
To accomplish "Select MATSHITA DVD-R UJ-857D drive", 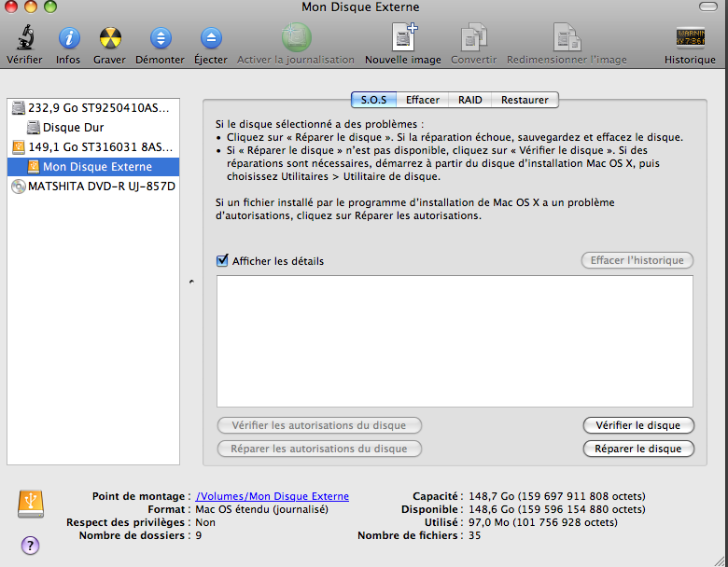I will pyautogui.click(x=93, y=187).
